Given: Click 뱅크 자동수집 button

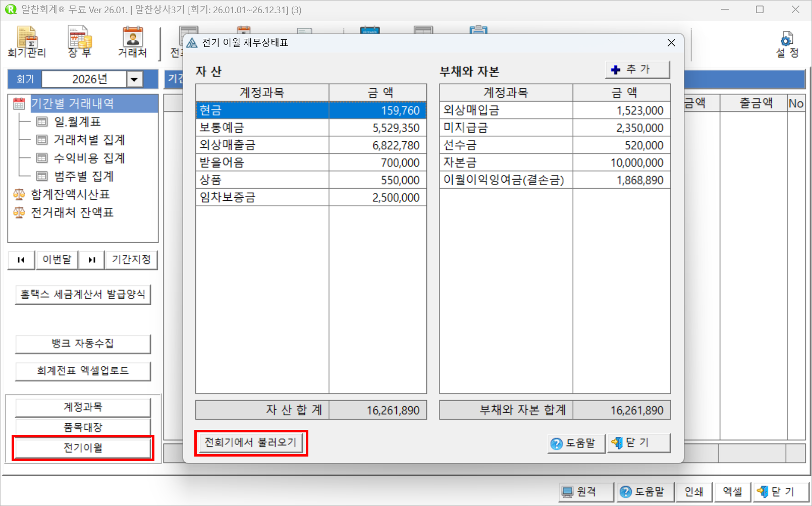Looking at the screenshot, I should [83, 344].
